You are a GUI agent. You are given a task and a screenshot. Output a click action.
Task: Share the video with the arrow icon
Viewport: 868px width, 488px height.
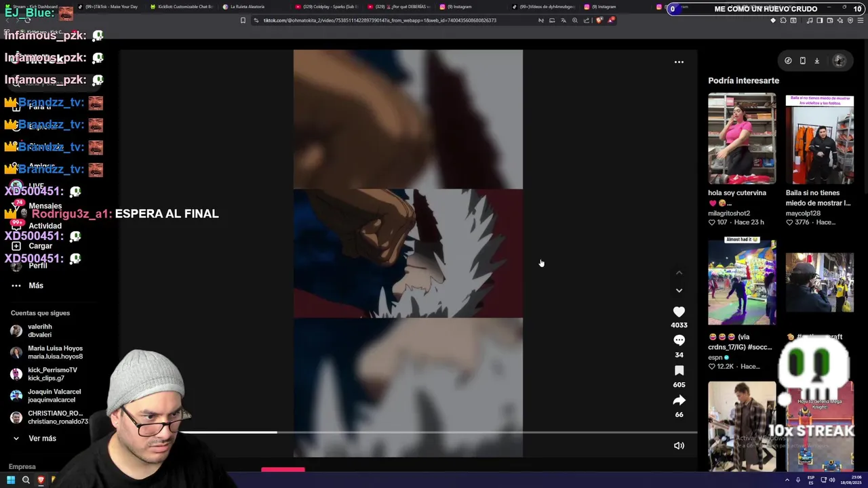coord(679,401)
